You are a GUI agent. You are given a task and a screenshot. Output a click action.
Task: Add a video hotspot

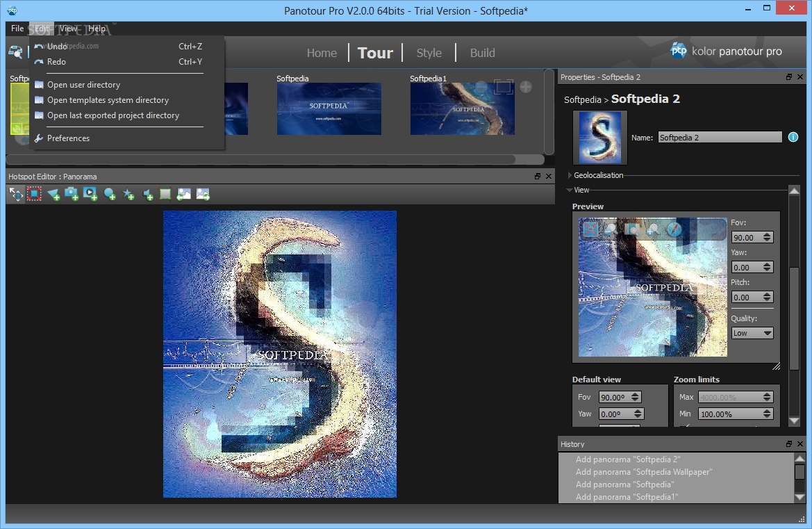(x=90, y=195)
